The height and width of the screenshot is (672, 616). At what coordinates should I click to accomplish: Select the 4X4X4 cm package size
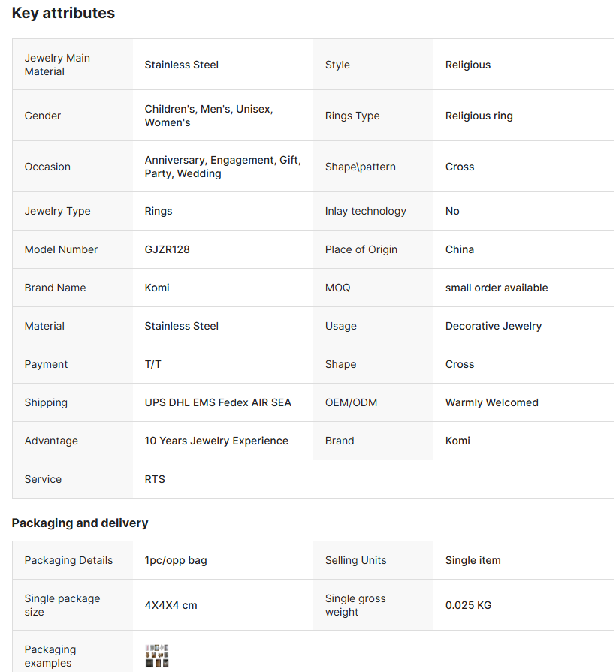tap(171, 605)
